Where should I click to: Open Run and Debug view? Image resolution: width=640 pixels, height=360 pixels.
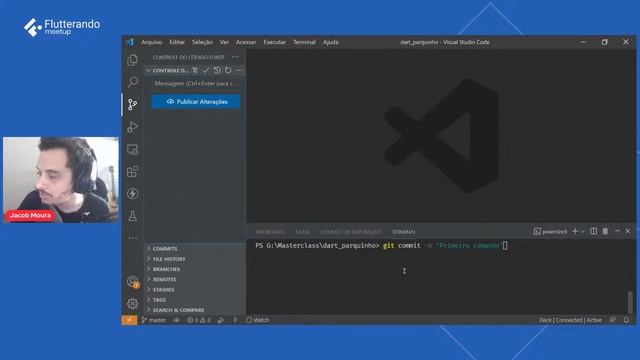click(x=132, y=127)
